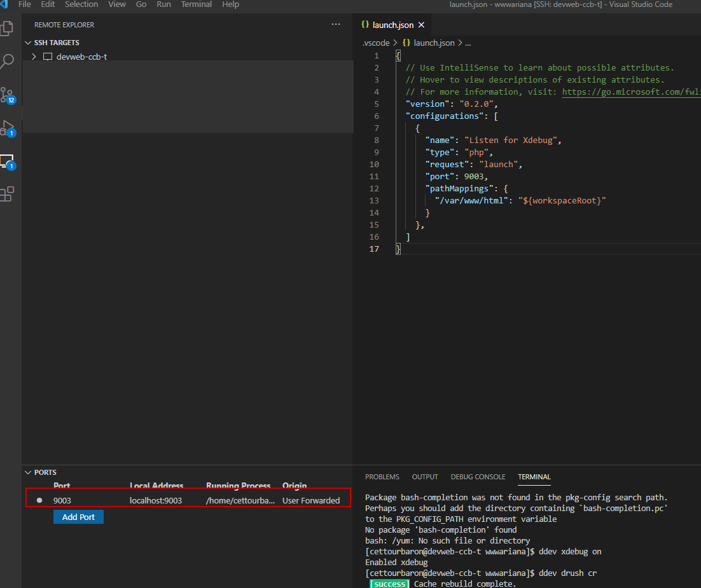Click the "configurations" key in editor
The width and height of the screenshot is (701, 588).
445,116
